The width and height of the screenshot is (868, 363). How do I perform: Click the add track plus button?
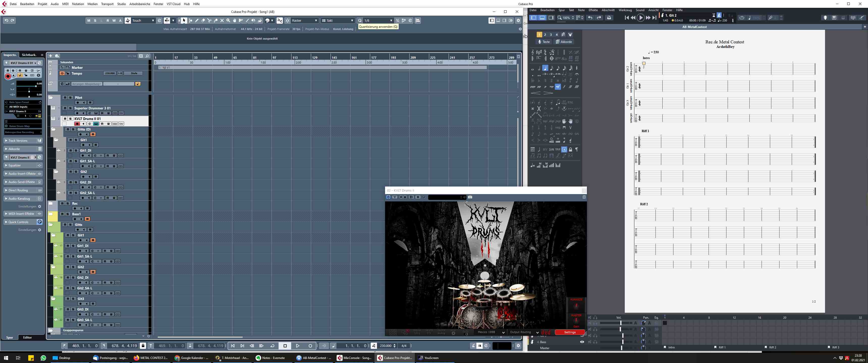50,56
